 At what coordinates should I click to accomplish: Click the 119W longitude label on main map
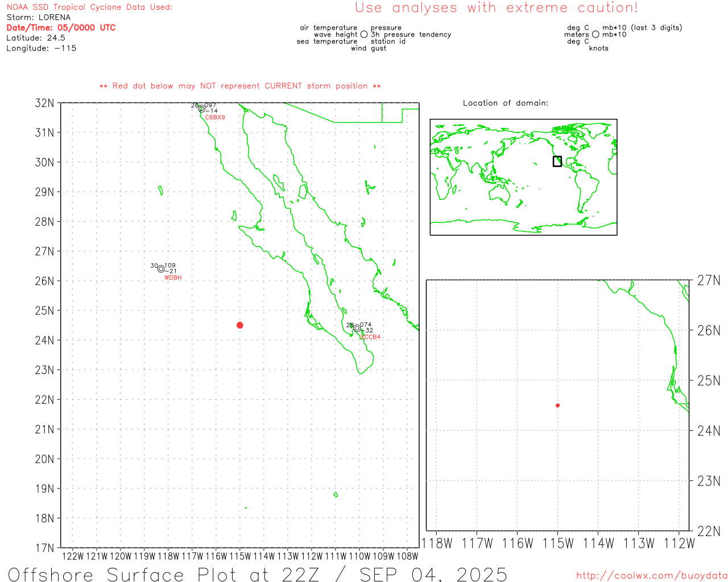[144, 556]
